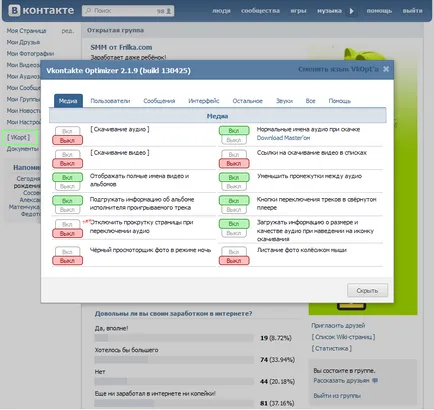Open the Остальное tab

(x=248, y=101)
